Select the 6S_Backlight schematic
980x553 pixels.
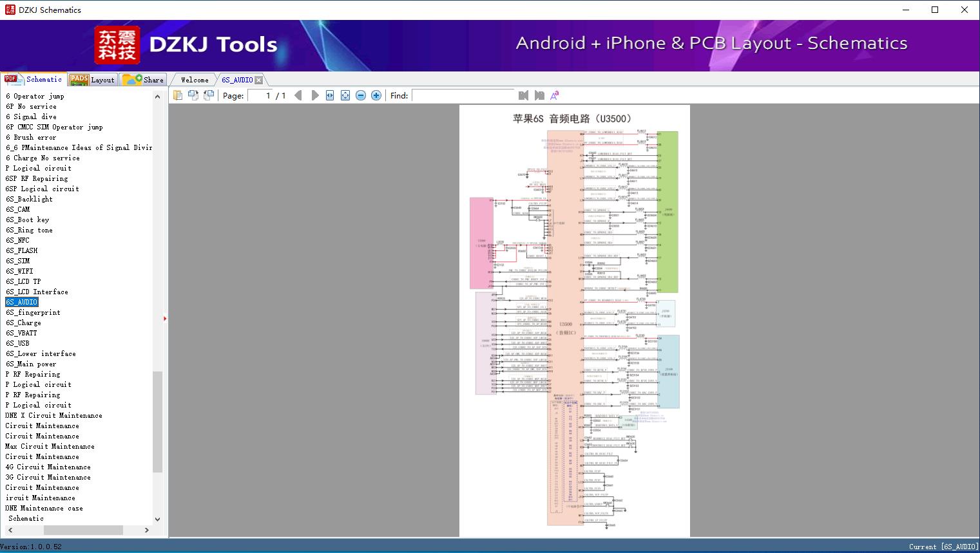click(x=29, y=199)
